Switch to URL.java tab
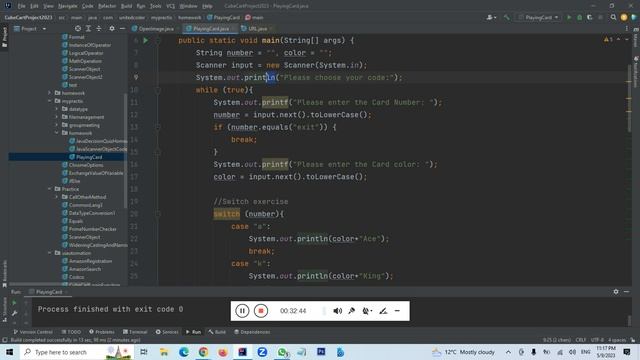 [256, 29]
